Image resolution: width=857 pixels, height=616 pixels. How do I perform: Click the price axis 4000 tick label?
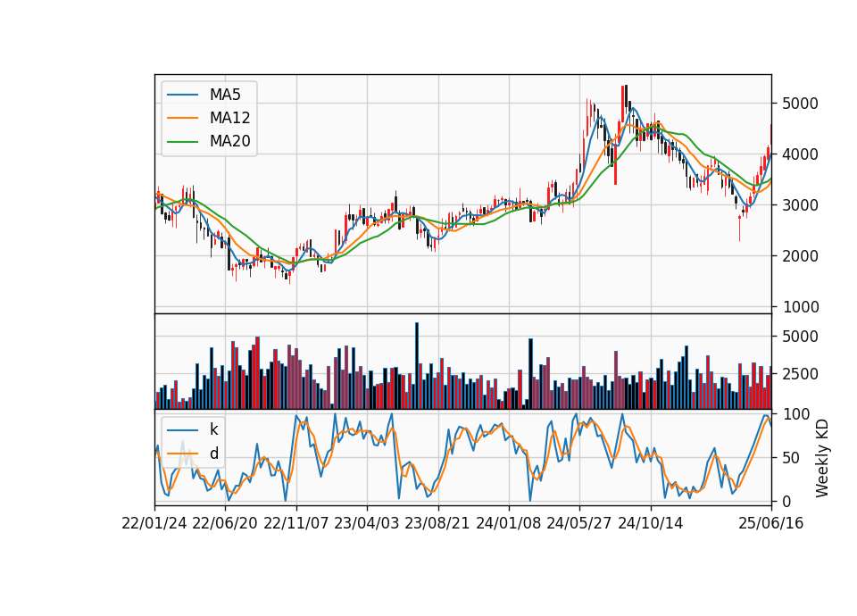[800, 154]
